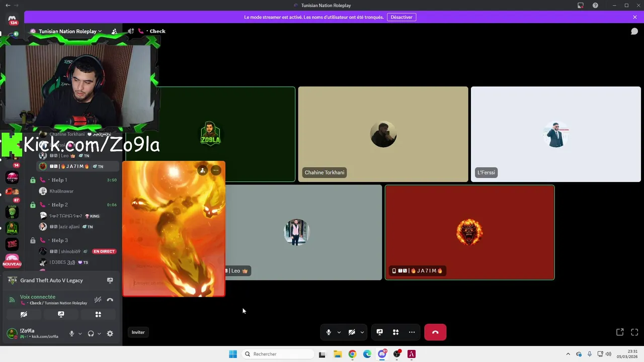Open the chat panel speech bubble icon
The width and height of the screenshot is (644, 362).
pyautogui.click(x=634, y=31)
